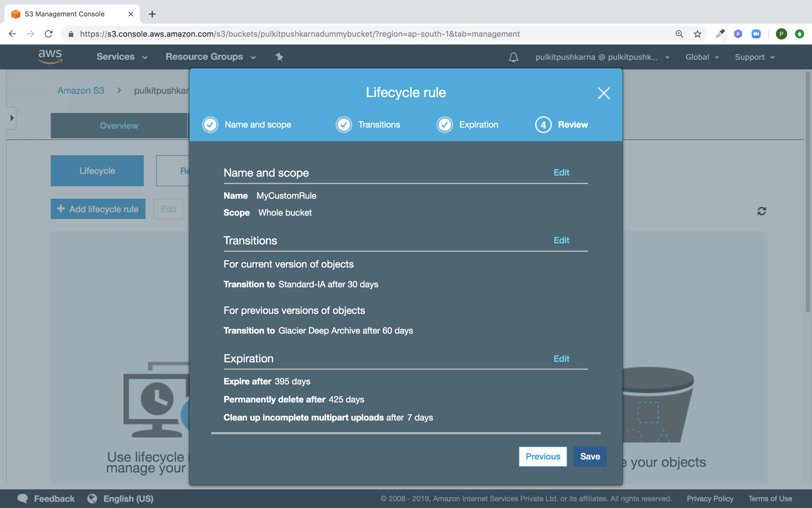The width and height of the screenshot is (812, 508).
Task: Click the AWS logo home icon
Action: point(50,56)
